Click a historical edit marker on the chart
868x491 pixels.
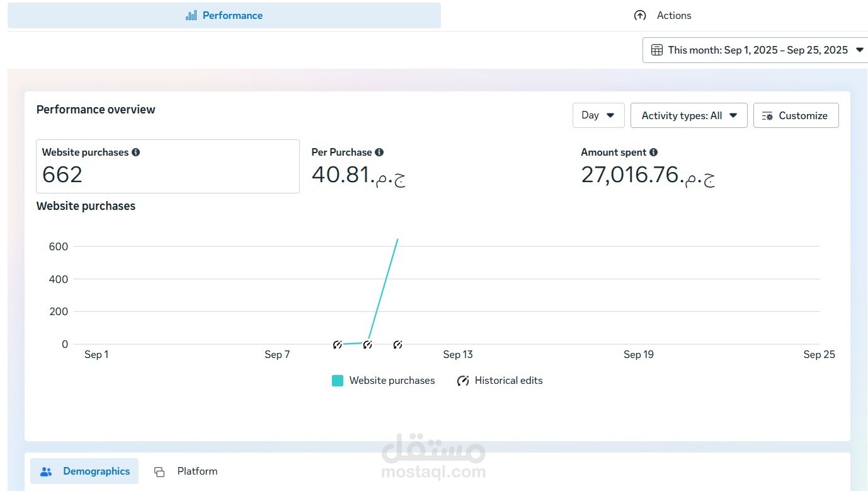368,344
